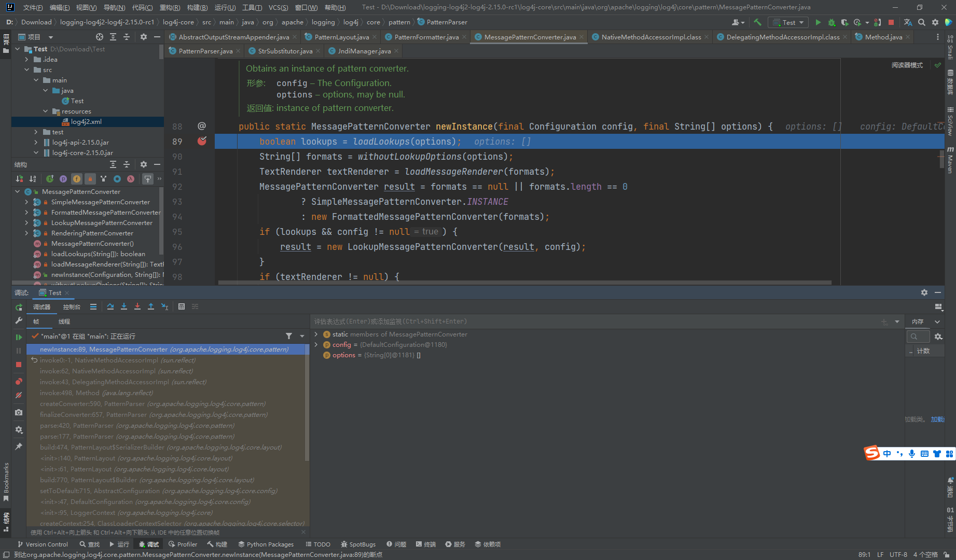Run the Test configuration with green play
The height and width of the screenshot is (560, 956).
pyautogui.click(x=818, y=22)
